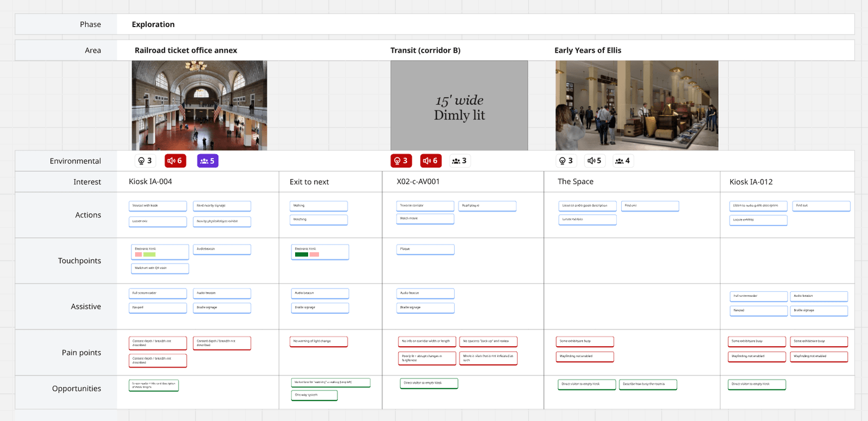The height and width of the screenshot is (421, 868).
Task: Click the No warning of light change pain point
Action: pyautogui.click(x=319, y=342)
